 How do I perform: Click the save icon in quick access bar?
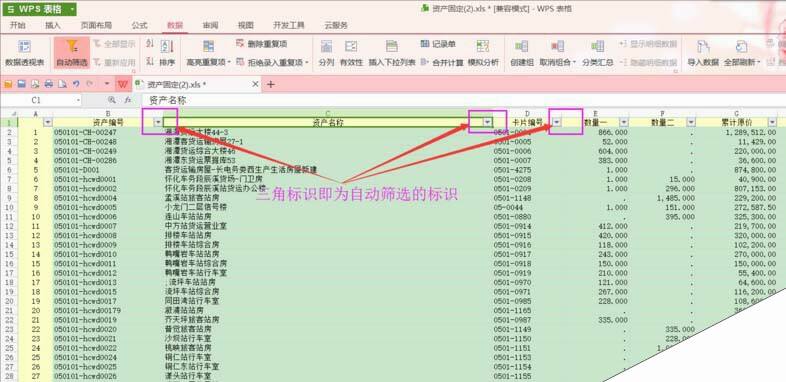(22, 84)
